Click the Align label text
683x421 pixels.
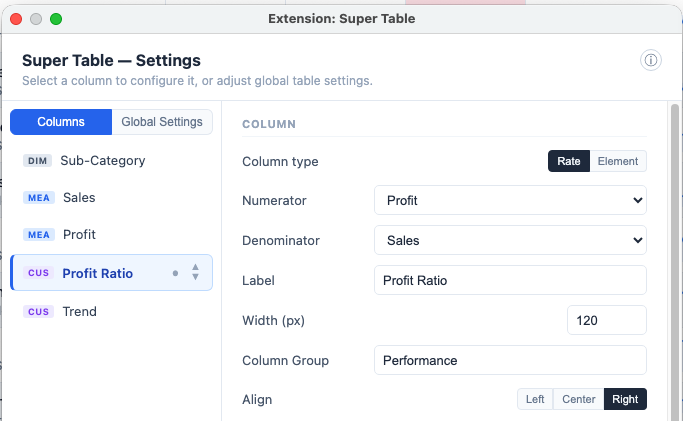point(257,400)
